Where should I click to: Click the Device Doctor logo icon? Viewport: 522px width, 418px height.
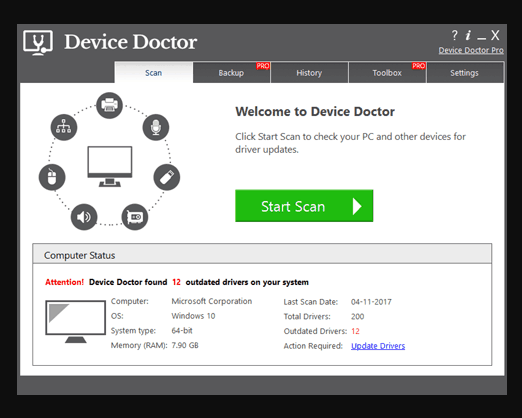(38, 43)
